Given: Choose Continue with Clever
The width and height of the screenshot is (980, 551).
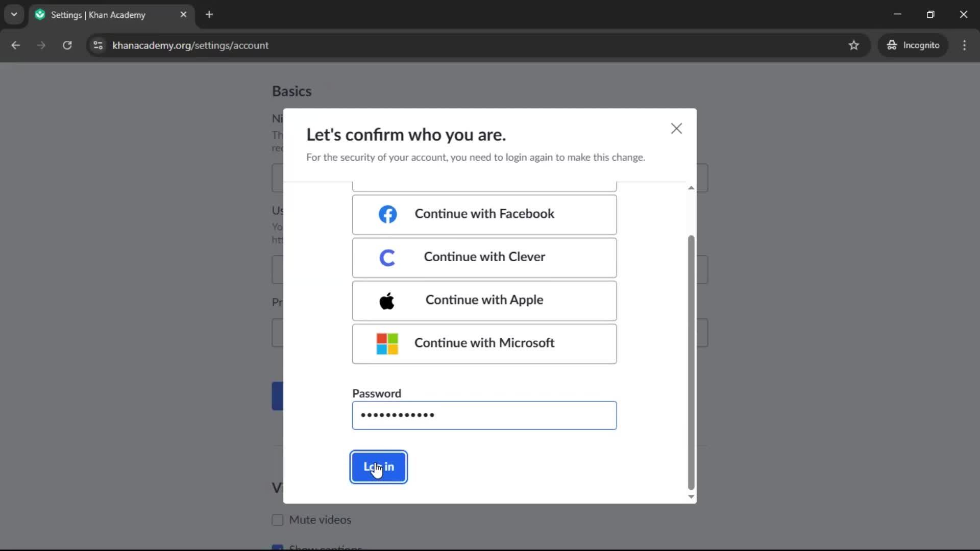Looking at the screenshot, I should pos(484,258).
